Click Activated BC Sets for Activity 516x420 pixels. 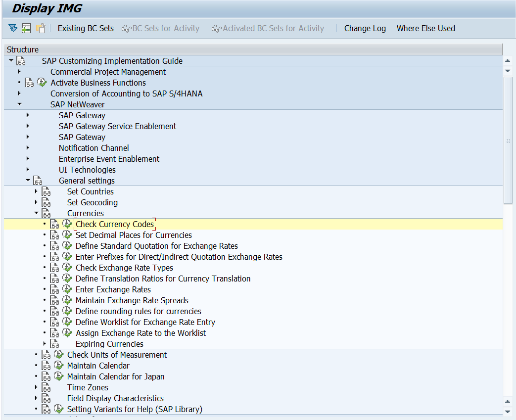(268, 28)
